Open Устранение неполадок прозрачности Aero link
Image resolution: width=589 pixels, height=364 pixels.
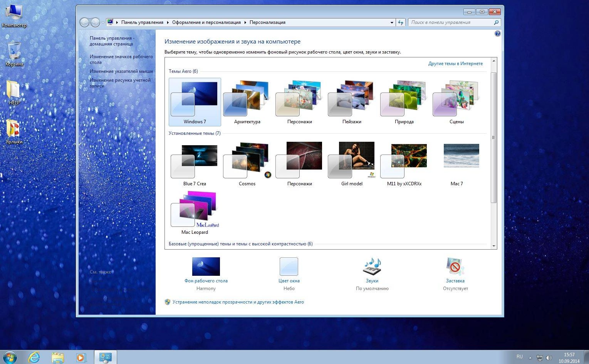point(238,302)
